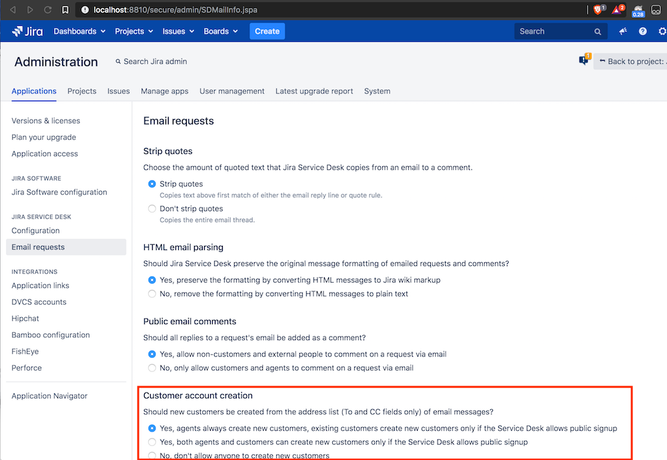Expand the Boards dropdown menu
This screenshot has height=460, width=667.
pyautogui.click(x=220, y=31)
